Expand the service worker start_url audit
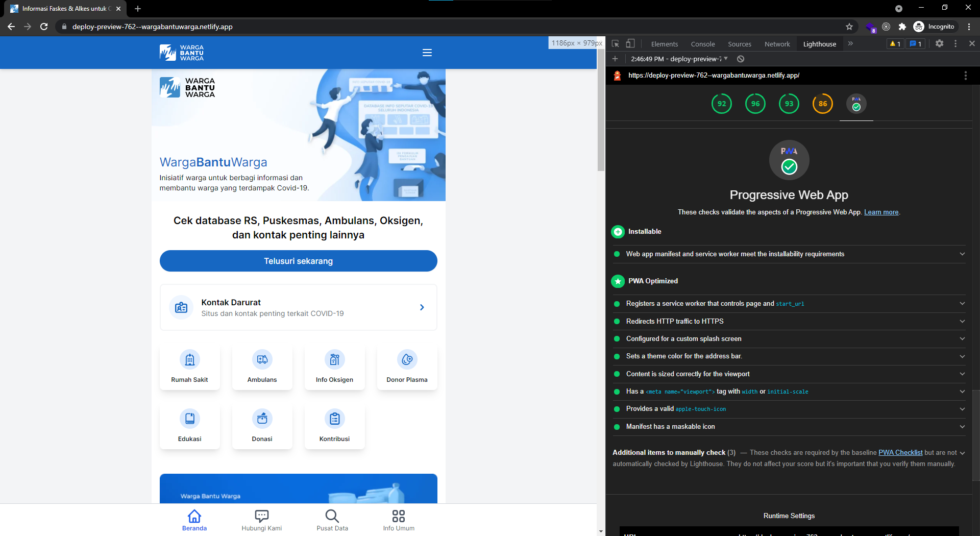Viewport: 980px width, 536px height. point(789,304)
